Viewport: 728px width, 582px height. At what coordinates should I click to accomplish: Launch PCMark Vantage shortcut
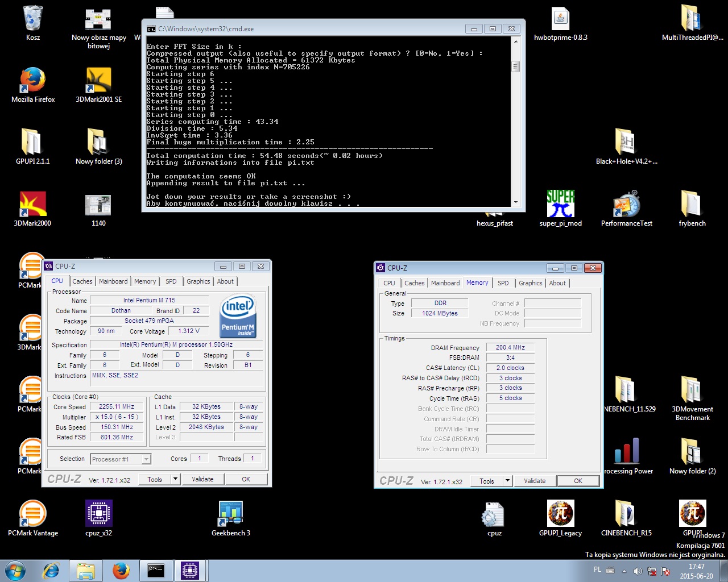click(33, 518)
